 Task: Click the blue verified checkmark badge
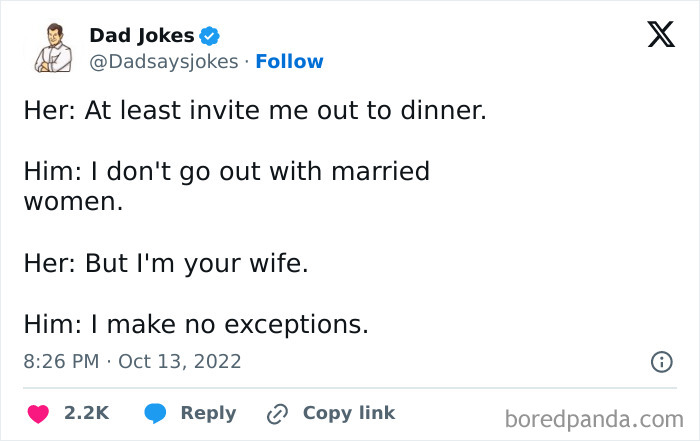pos(210,36)
